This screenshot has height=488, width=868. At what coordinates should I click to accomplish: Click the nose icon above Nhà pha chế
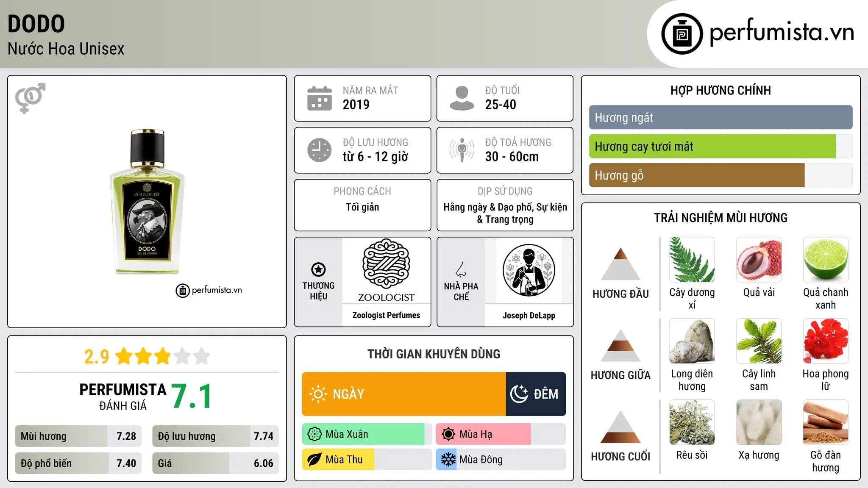tap(461, 269)
